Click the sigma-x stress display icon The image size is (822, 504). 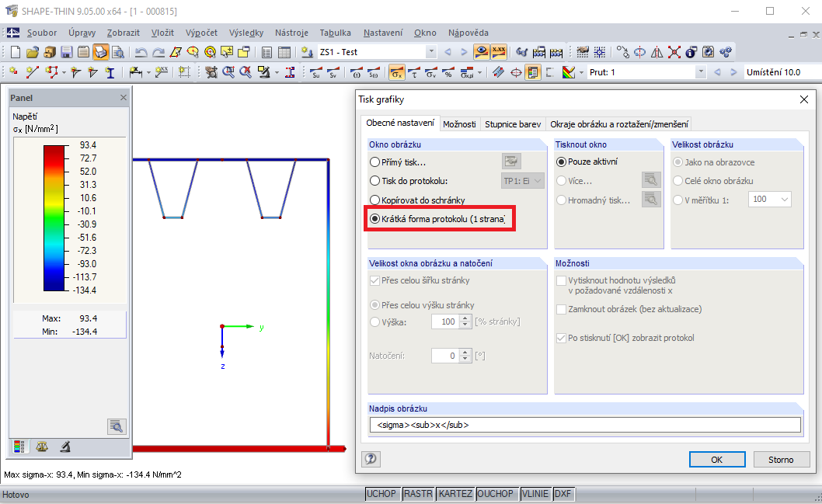397,72
